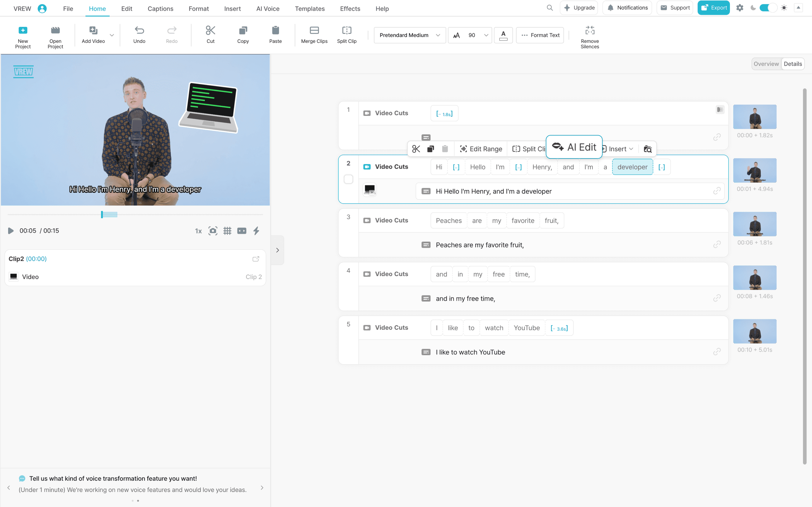This screenshot has height=507, width=812.
Task: Expand the font size 90 dropdown
Action: (x=485, y=35)
